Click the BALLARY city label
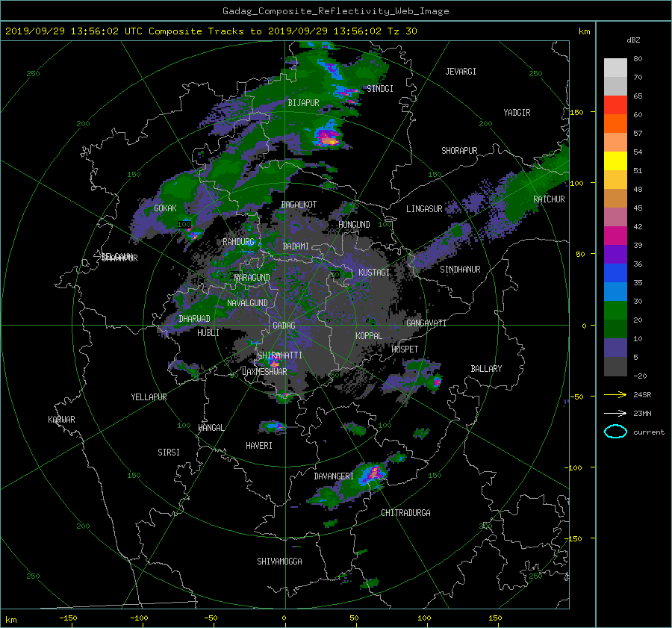Image resolution: width=672 pixels, height=628 pixels. (x=486, y=369)
